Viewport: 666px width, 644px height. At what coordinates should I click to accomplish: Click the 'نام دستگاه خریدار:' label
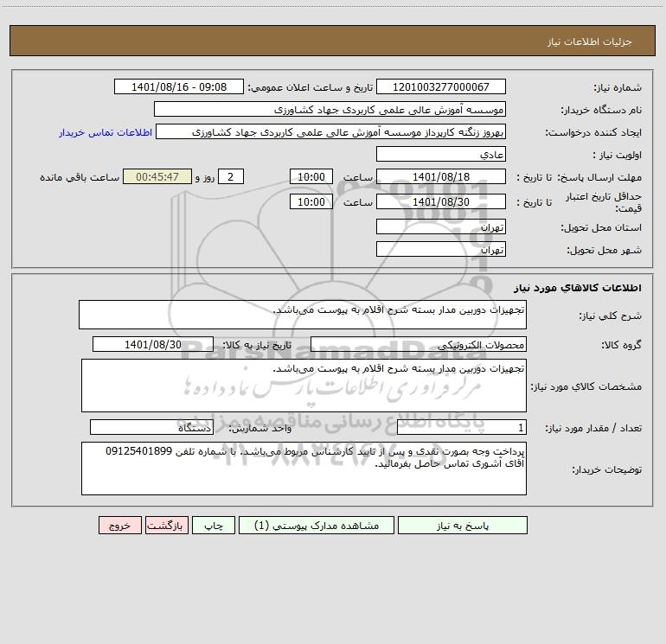(601, 110)
